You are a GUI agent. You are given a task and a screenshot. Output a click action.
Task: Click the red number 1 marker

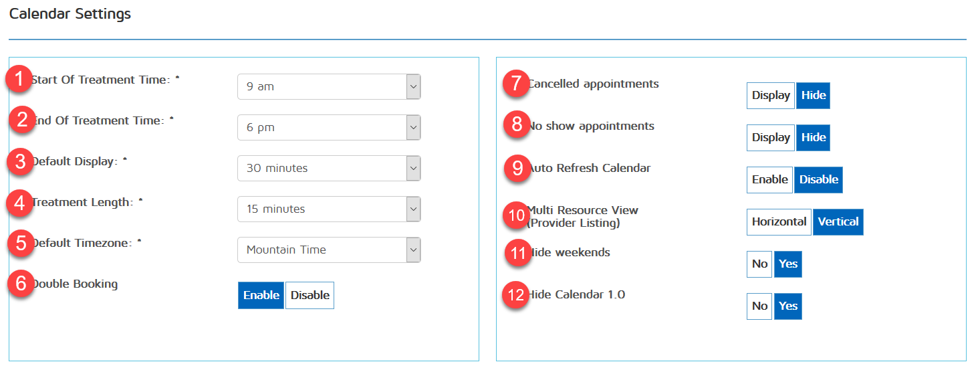[19, 80]
